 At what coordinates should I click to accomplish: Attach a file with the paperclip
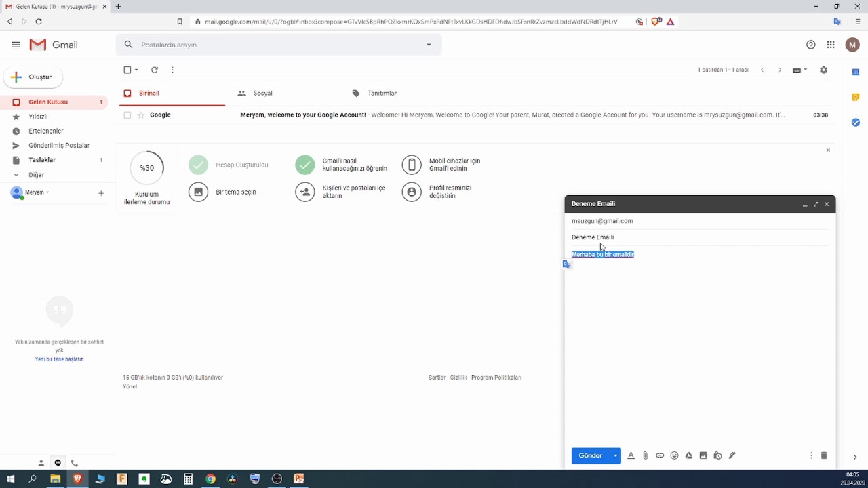pyautogui.click(x=645, y=456)
